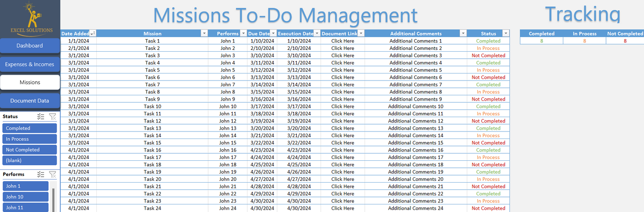The image size is (644, 212).
Task: Click the Performs slicer scrollbar
Action: [54, 200]
